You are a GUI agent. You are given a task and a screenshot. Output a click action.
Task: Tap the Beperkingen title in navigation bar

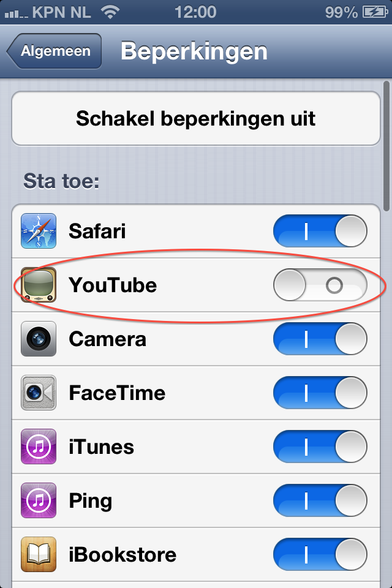click(194, 51)
